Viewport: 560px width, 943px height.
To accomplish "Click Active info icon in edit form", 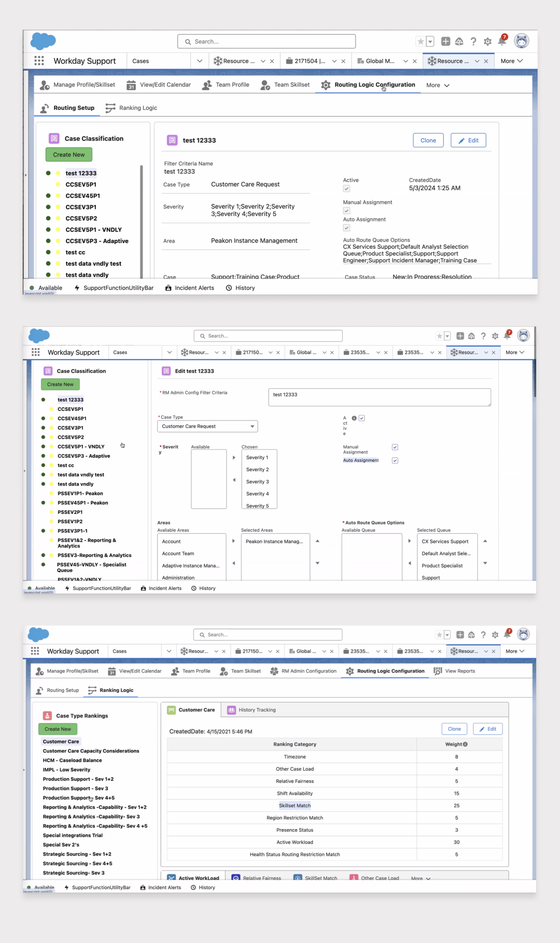I will tap(354, 418).
